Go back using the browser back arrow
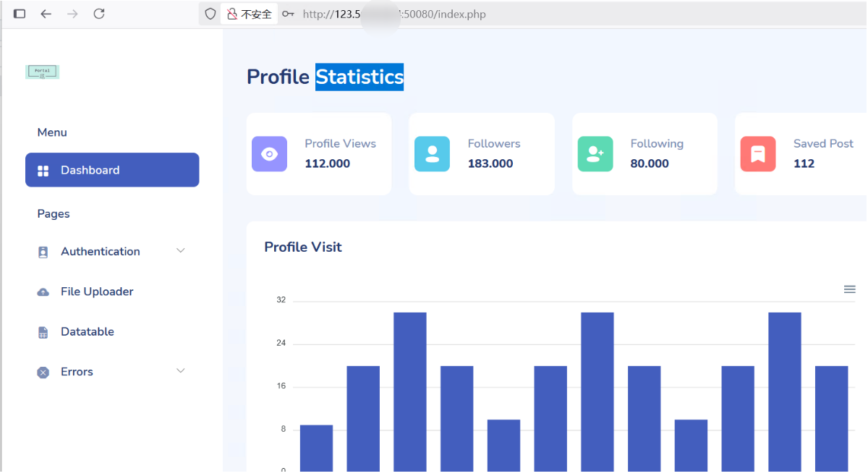Viewport: 868px width, 476px height. (x=46, y=14)
